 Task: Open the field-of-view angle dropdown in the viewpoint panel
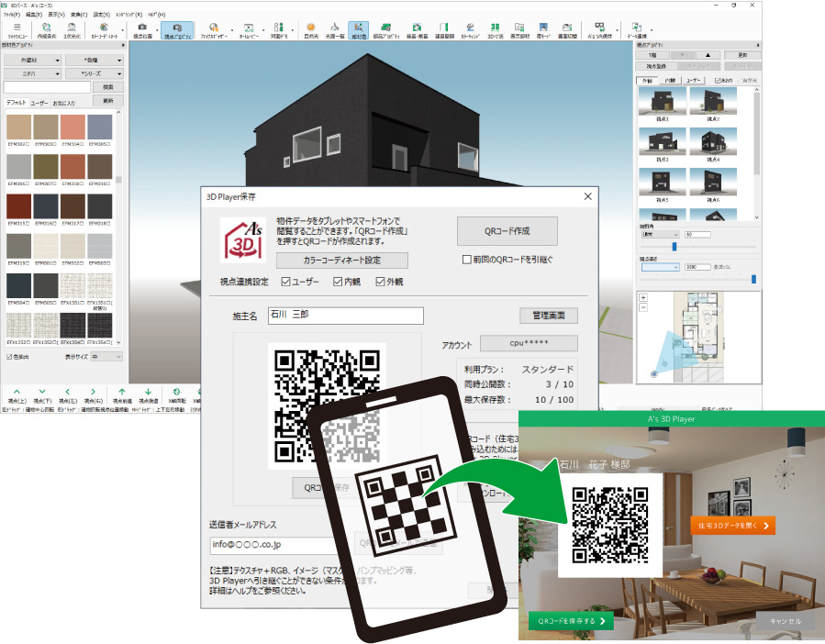pos(661,234)
